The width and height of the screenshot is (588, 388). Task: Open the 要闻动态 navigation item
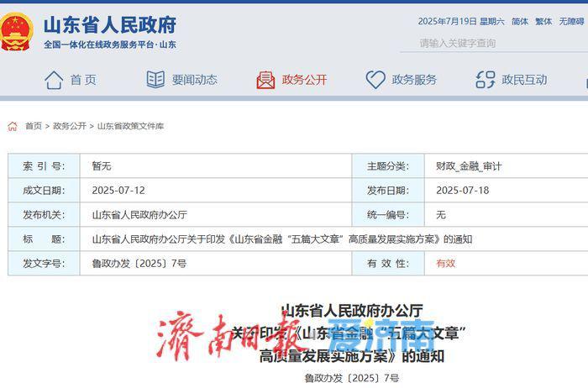pyautogui.click(x=195, y=80)
